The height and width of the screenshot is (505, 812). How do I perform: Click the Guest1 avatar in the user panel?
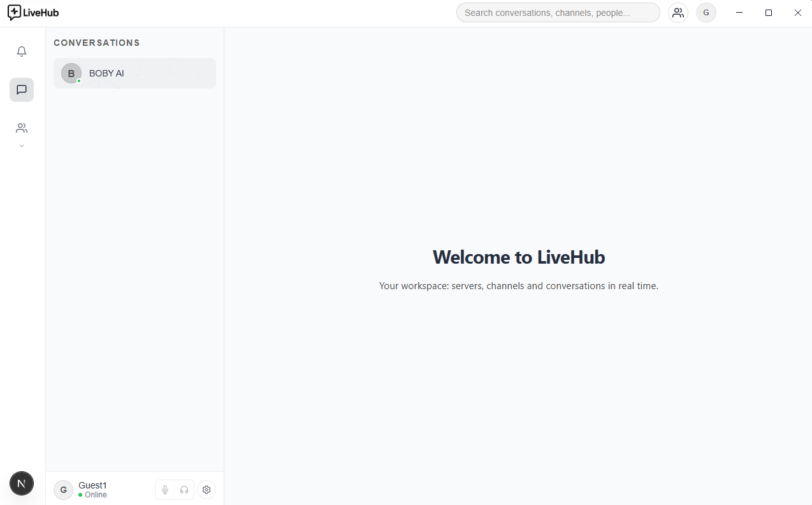pyautogui.click(x=64, y=490)
